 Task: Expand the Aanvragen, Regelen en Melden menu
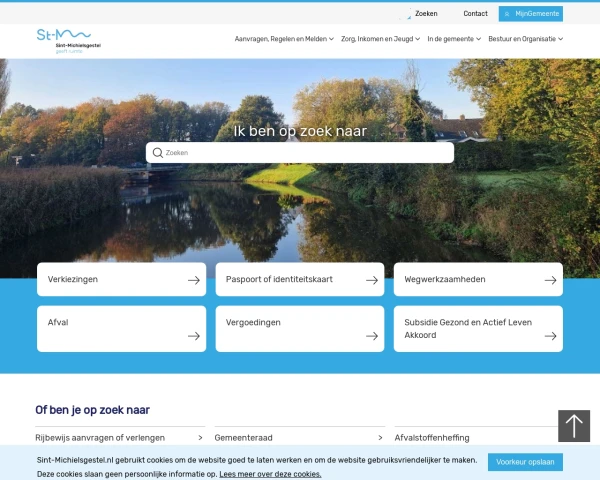coord(284,39)
